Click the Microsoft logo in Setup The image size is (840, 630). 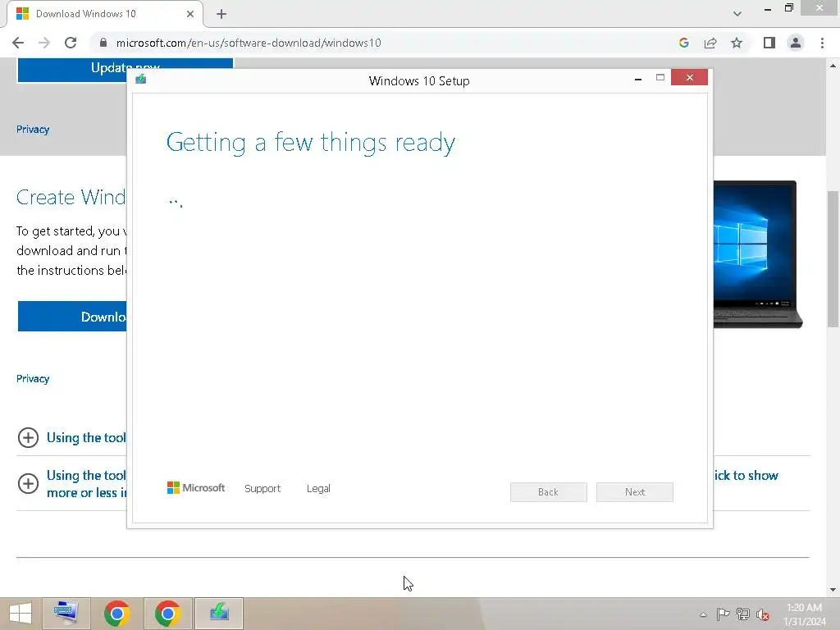click(x=196, y=487)
